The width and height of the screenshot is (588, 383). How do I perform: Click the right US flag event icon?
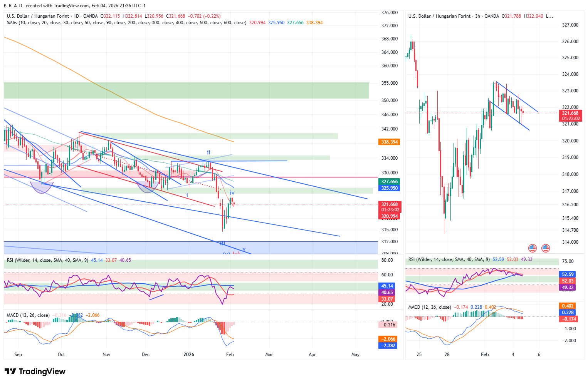pyautogui.click(x=545, y=248)
